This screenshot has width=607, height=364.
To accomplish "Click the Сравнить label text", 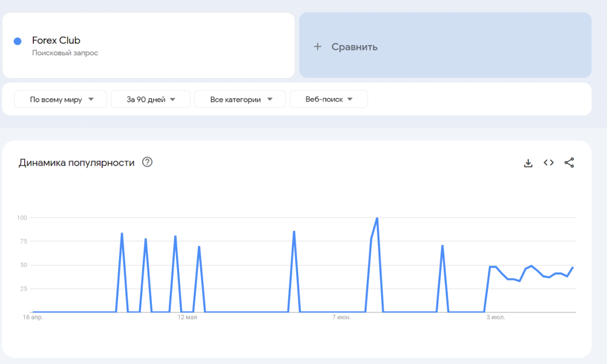I will [354, 47].
